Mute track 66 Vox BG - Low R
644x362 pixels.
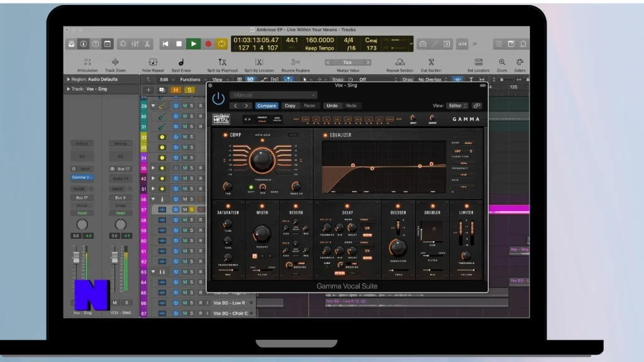pos(185,303)
